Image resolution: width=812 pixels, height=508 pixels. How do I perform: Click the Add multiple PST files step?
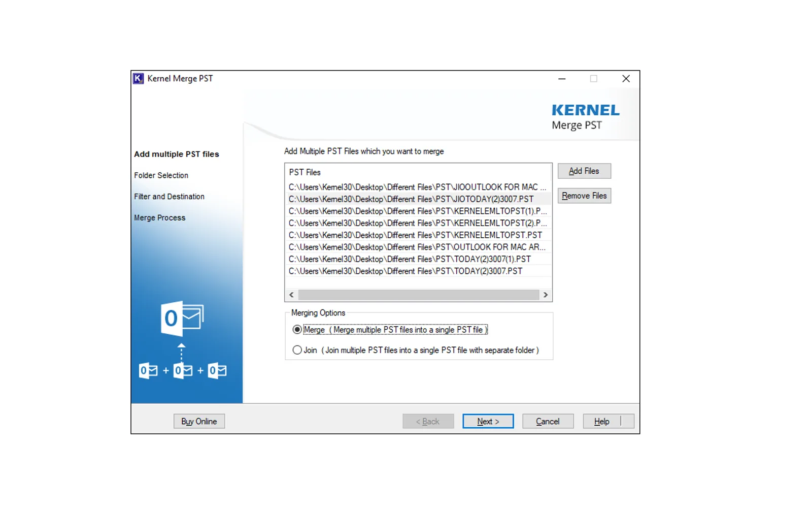(x=177, y=154)
